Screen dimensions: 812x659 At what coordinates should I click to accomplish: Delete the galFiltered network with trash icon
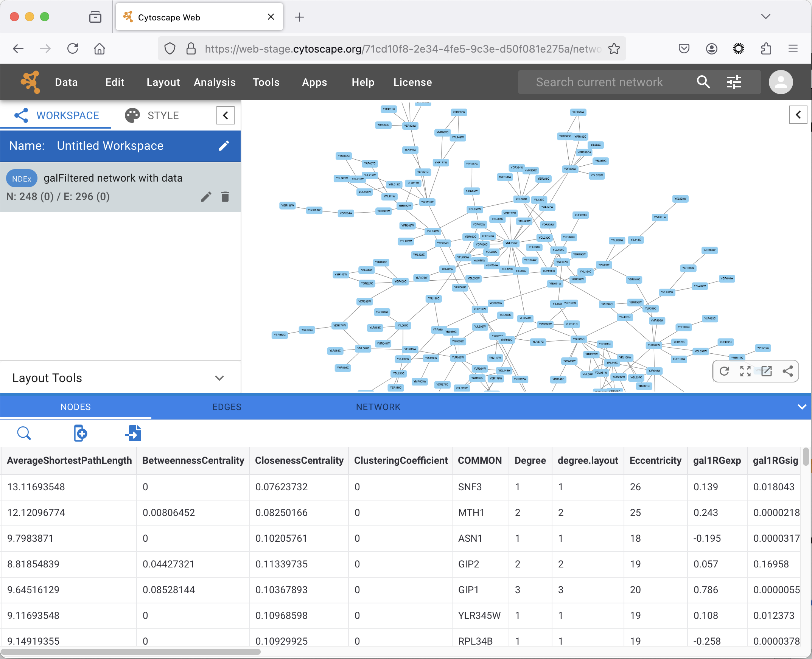(x=225, y=197)
